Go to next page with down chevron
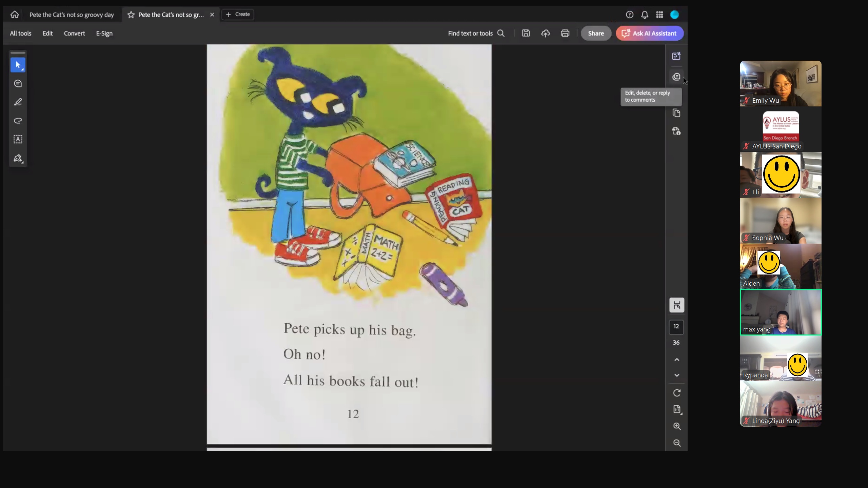The image size is (868, 488). tap(677, 375)
